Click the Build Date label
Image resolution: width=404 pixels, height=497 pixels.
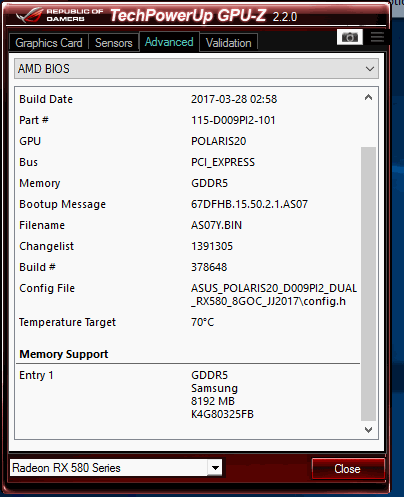click(46, 99)
